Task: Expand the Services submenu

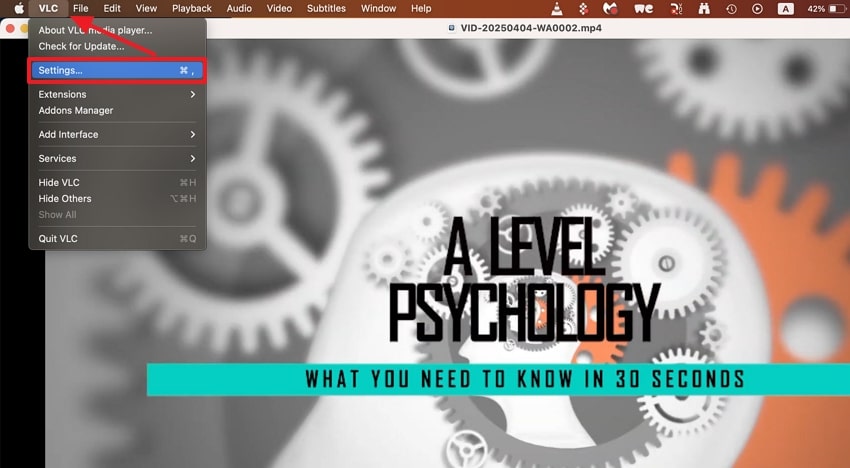Action: [x=117, y=159]
